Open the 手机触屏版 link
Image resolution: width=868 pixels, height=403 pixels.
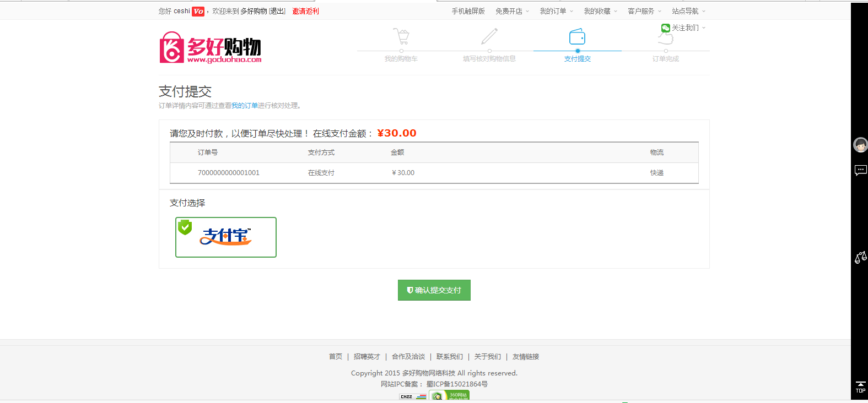[468, 11]
